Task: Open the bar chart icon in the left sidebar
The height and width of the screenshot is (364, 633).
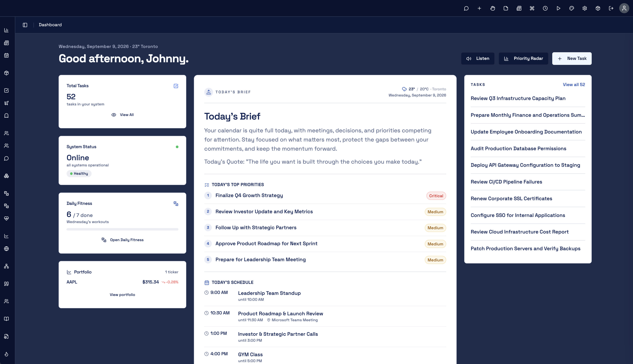Action: point(7,30)
